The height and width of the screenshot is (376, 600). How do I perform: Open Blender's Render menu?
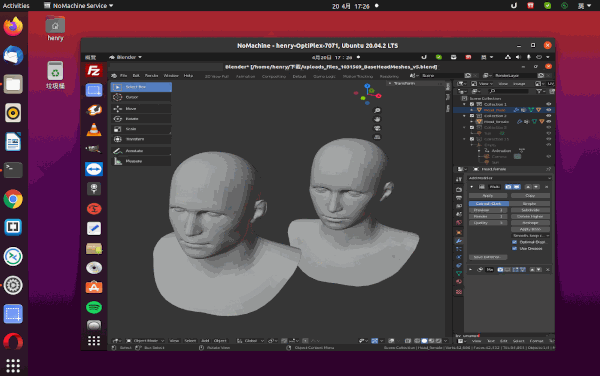click(x=152, y=76)
